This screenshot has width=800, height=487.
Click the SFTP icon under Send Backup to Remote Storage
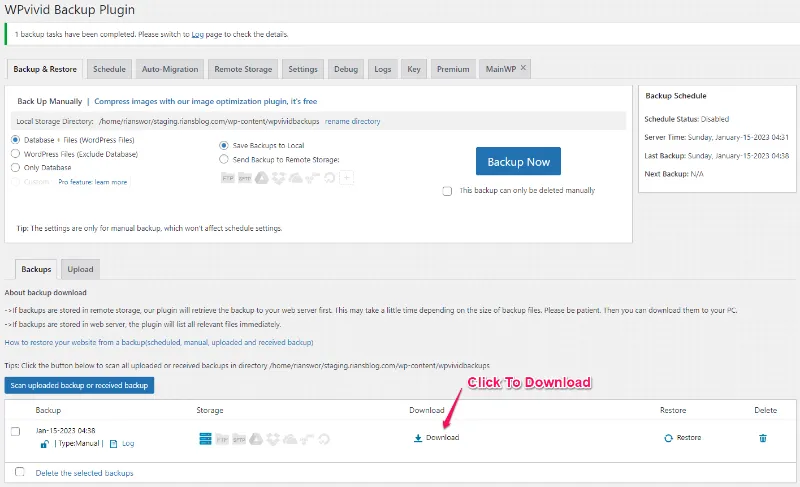(245, 178)
